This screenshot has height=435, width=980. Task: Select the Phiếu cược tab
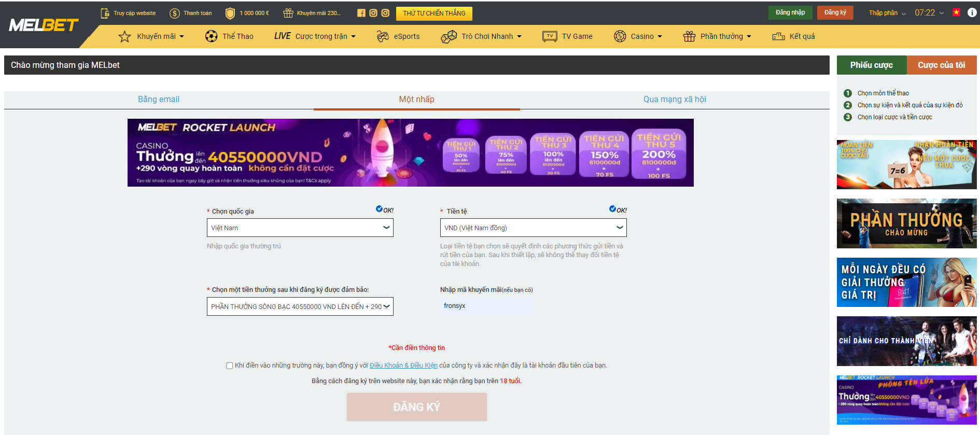coord(872,65)
